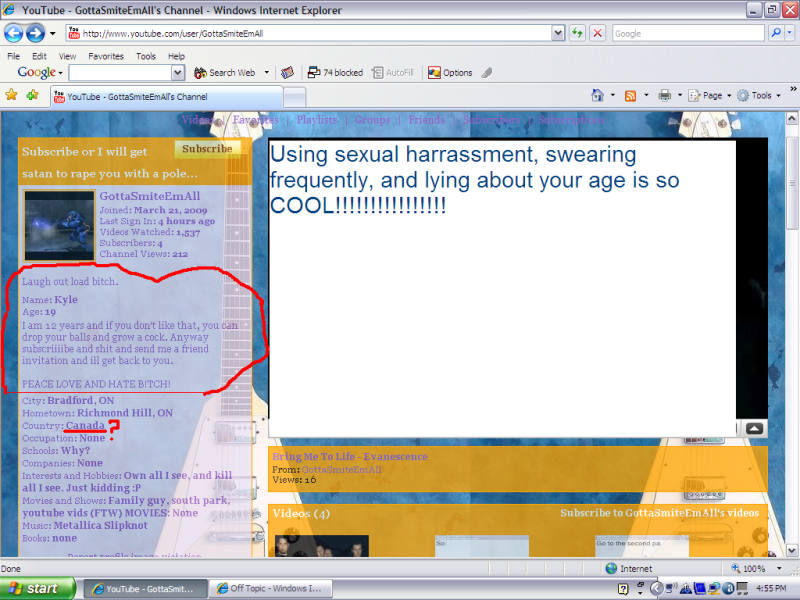
Task: Open the search provider dropdown arrow
Action: tap(789, 33)
